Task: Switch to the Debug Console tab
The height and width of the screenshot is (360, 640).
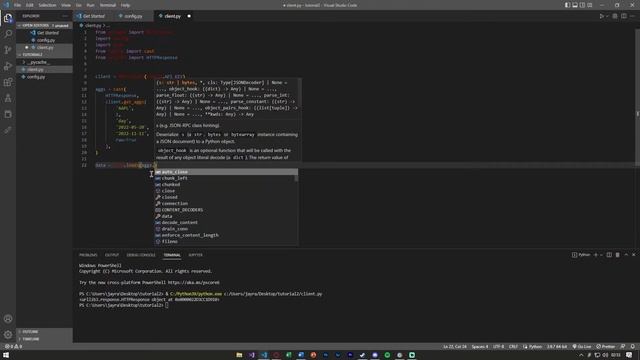Action: click(x=141, y=255)
